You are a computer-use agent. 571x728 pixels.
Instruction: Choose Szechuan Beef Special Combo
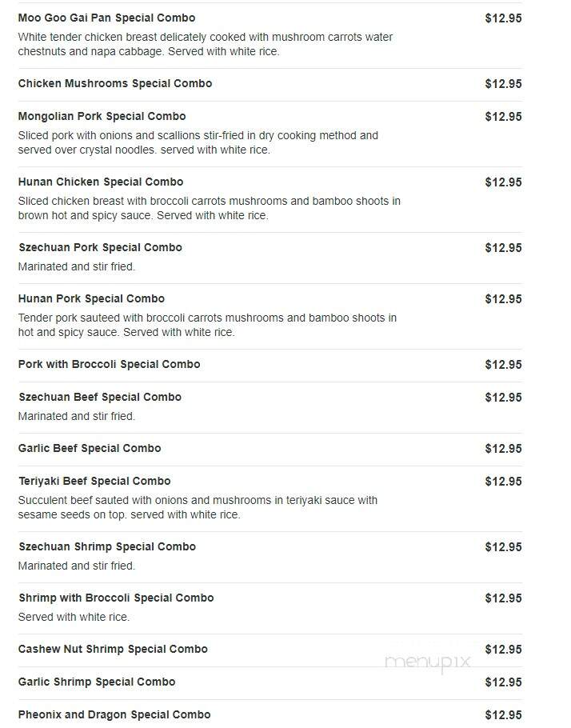tap(100, 397)
